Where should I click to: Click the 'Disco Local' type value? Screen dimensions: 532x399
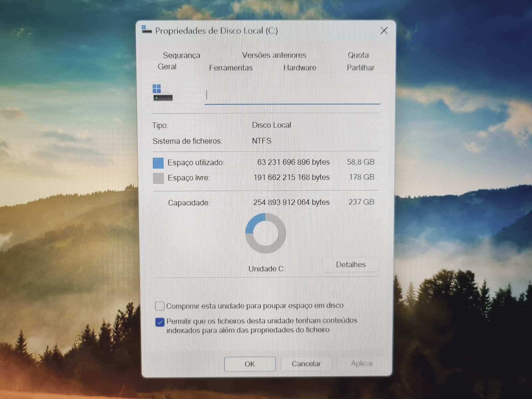coord(271,125)
